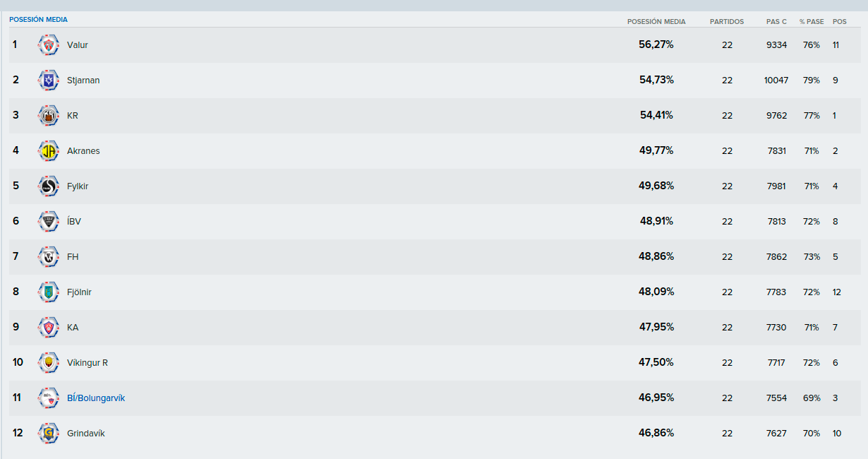Click the Stjarnan club badge
Screen dimensions: 868x459
click(x=49, y=81)
